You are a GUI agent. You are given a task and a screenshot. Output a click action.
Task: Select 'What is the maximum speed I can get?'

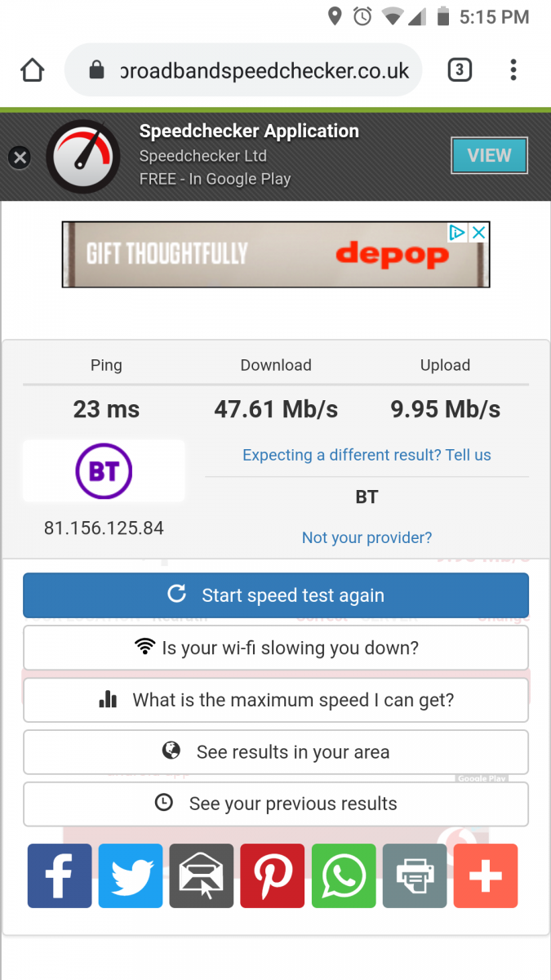click(276, 700)
